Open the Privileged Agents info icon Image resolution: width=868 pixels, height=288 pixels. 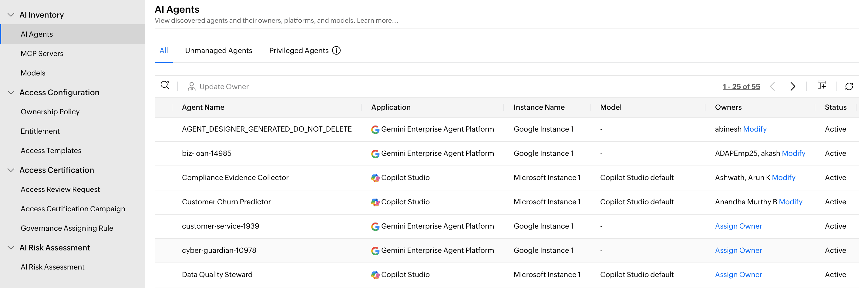click(336, 51)
